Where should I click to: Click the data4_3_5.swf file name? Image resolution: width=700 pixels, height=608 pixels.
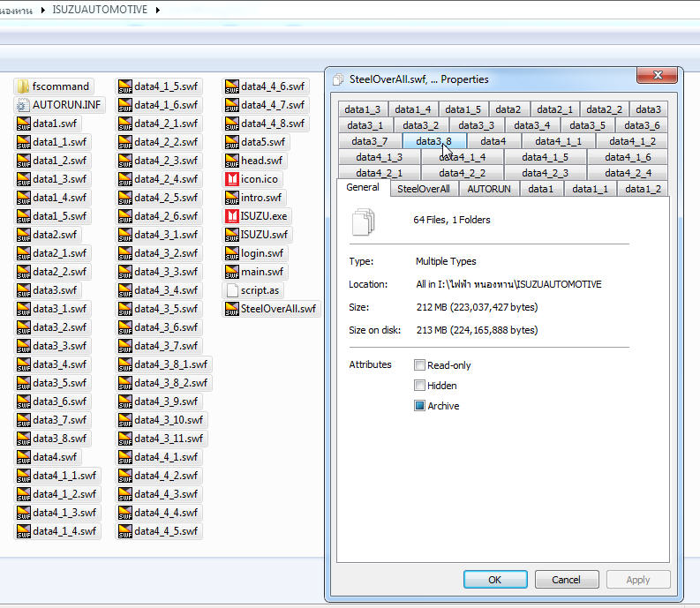[x=166, y=309]
